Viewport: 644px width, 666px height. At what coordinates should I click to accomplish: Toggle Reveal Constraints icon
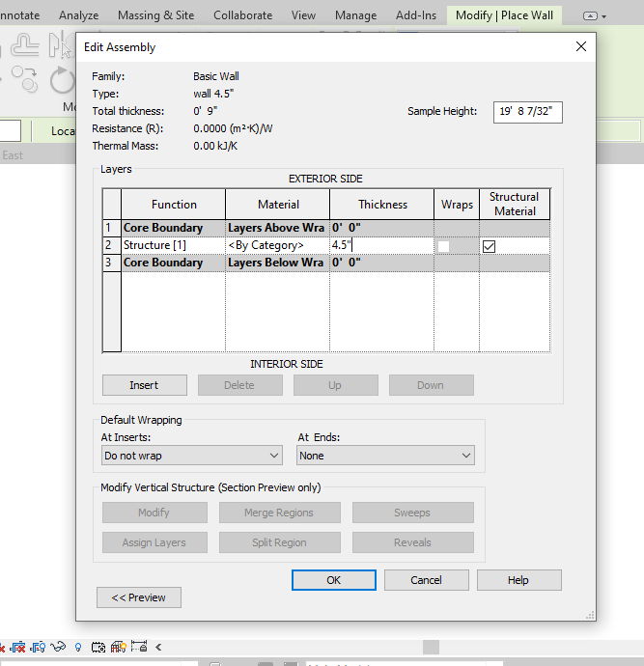(139, 647)
